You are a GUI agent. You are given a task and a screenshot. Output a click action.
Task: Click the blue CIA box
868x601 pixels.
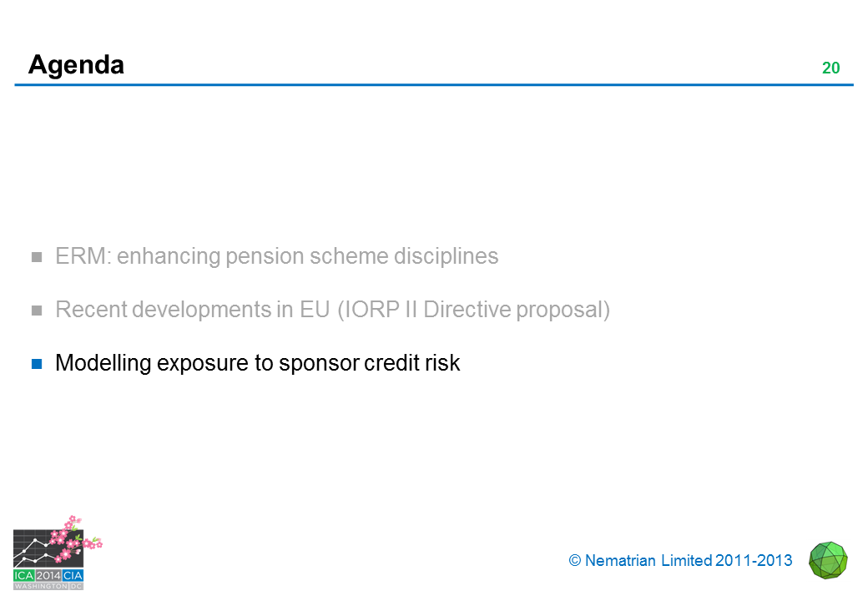[73, 576]
